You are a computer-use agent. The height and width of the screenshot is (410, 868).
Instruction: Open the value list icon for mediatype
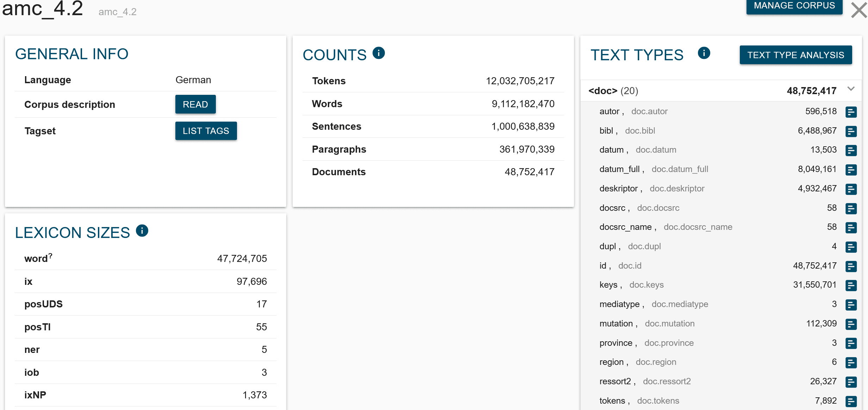pos(851,305)
